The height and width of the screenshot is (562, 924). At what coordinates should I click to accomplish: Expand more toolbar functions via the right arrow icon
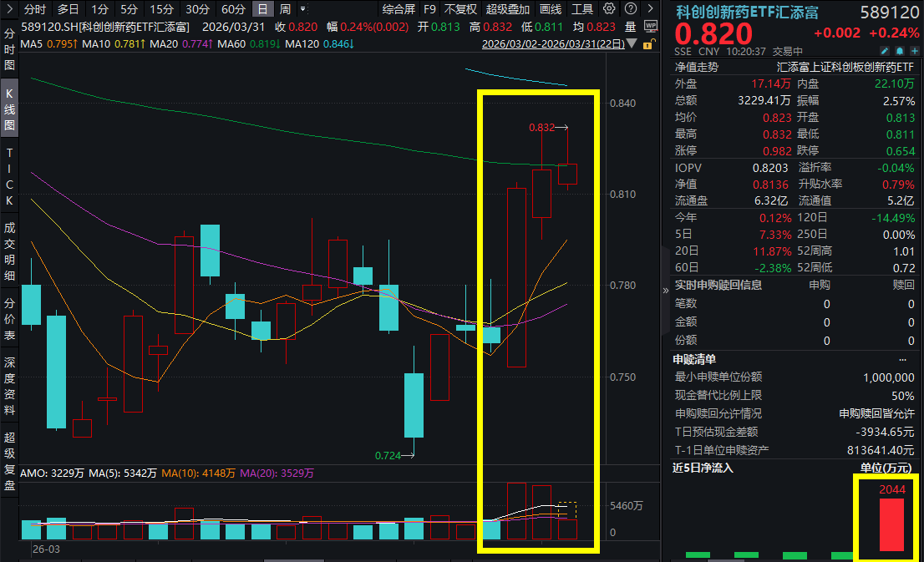point(650,11)
